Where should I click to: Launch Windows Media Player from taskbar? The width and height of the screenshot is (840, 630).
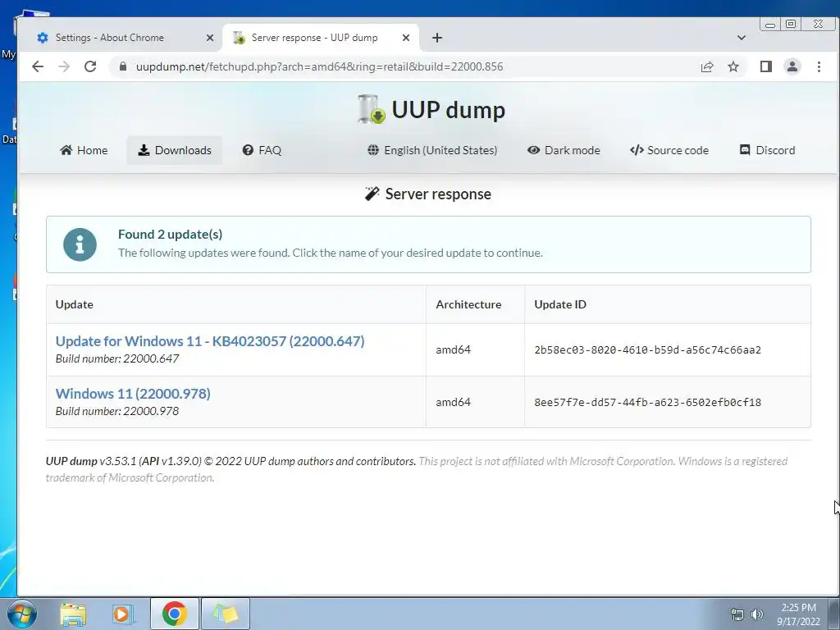[122, 614]
